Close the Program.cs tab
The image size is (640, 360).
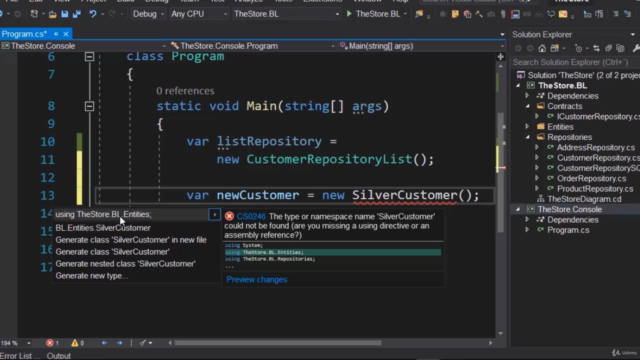click(x=66, y=34)
